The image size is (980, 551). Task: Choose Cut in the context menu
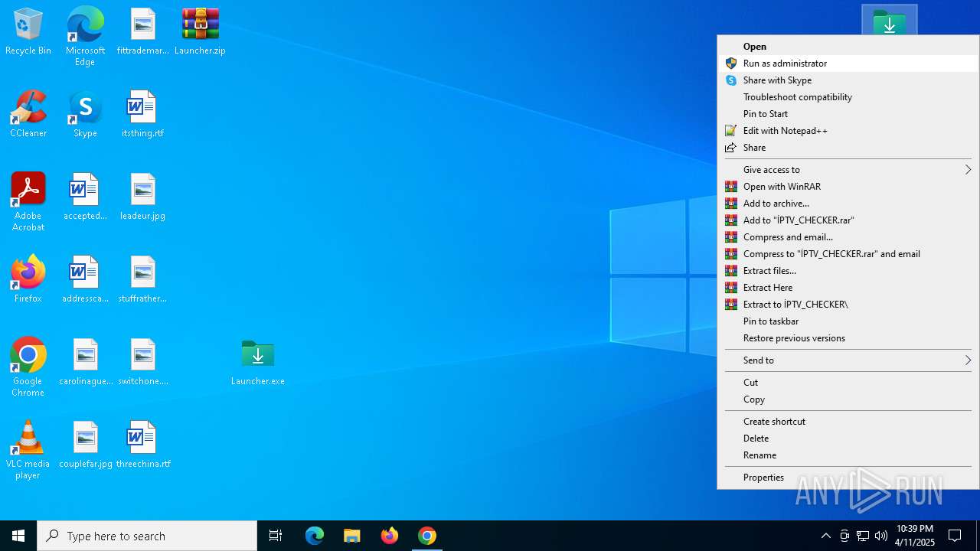pos(848,383)
